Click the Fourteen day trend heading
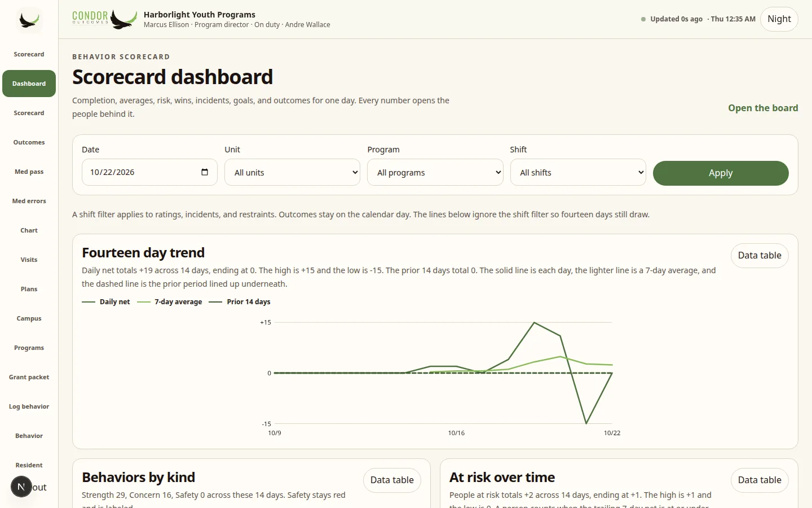This screenshot has width=812, height=508. pos(143,253)
